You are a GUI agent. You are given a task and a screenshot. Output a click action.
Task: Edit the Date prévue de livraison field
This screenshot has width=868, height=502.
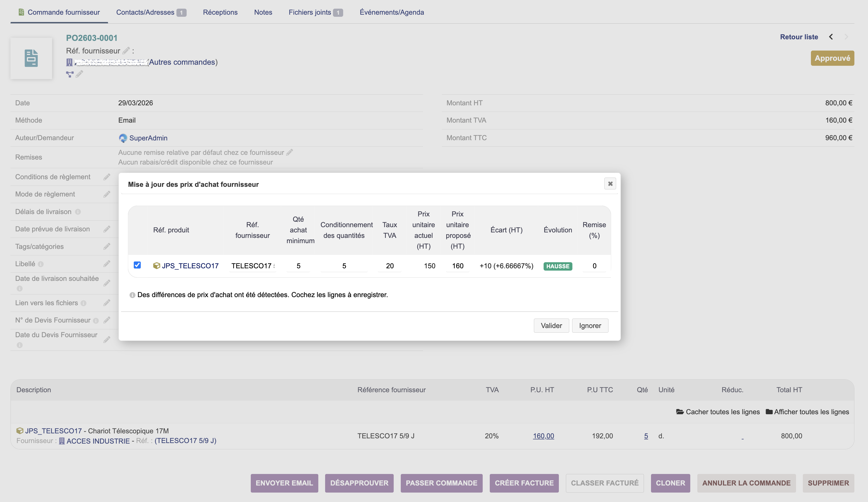(107, 229)
